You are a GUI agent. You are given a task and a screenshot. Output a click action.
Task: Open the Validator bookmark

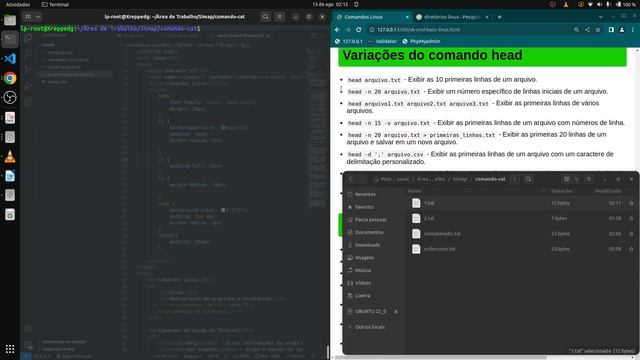pyautogui.click(x=382, y=41)
